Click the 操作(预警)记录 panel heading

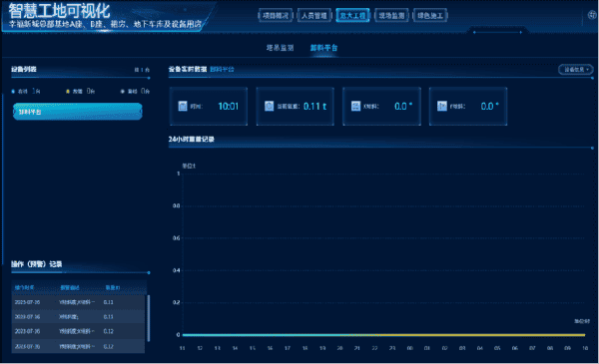(x=36, y=264)
